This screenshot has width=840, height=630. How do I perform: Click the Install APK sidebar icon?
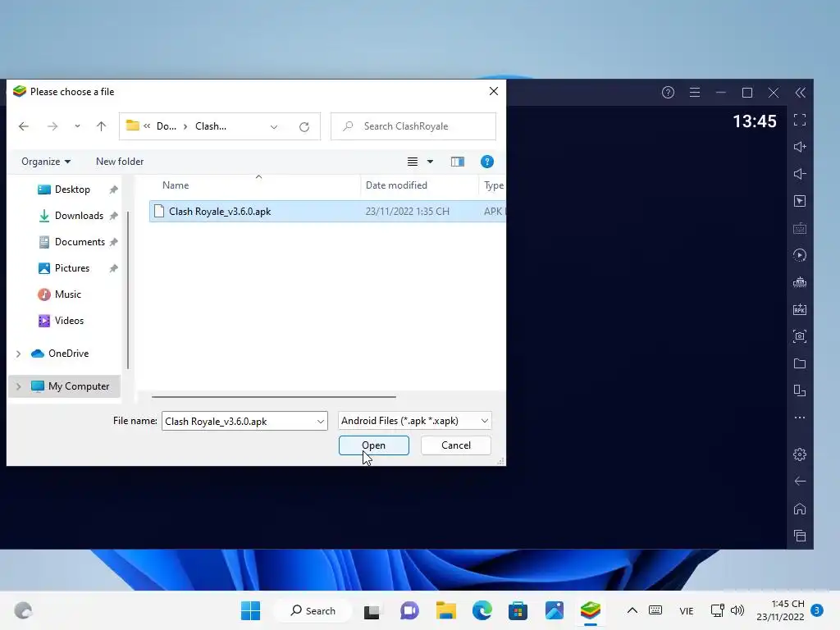point(799,309)
